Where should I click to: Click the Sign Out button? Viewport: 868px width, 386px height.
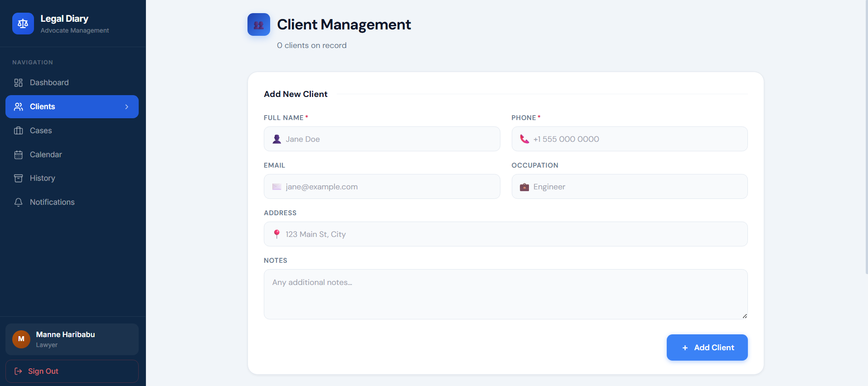click(72, 371)
